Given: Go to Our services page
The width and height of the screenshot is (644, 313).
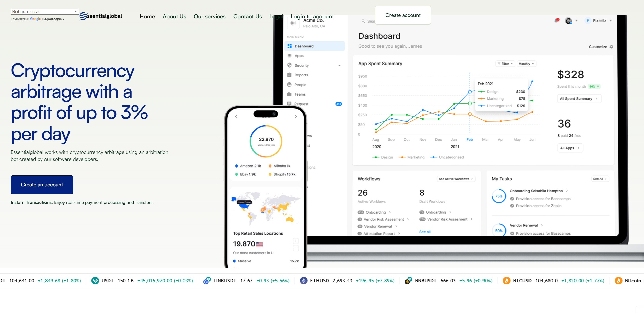Looking at the screenshot, I should 210,17.
